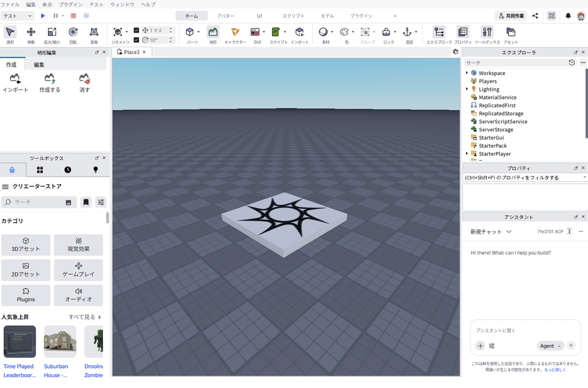The width and height of the screenshot is (588, 388).
Task: Click the アシスタントに聞く chat input field
Action: (x=526, y=330)
